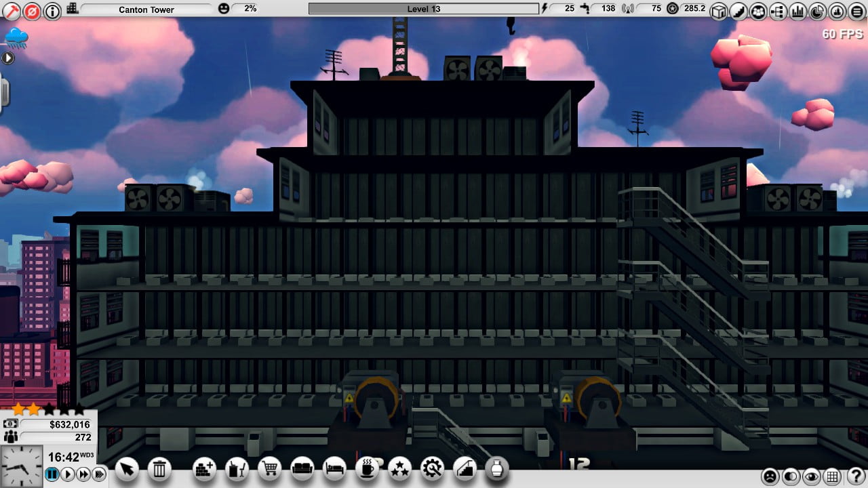Toggle the sad face unhappiness overlay
This screenshot has height=488, width=868.
click(x=770, y=476)
